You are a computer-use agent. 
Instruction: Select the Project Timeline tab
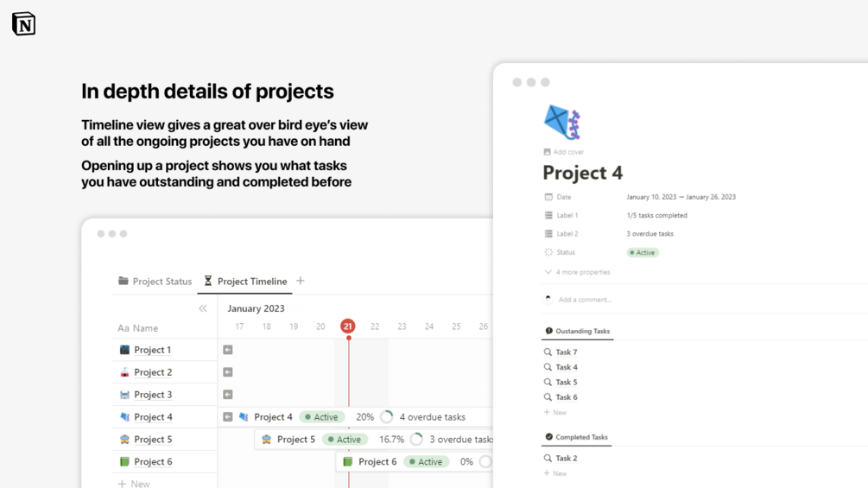[245, 281]
